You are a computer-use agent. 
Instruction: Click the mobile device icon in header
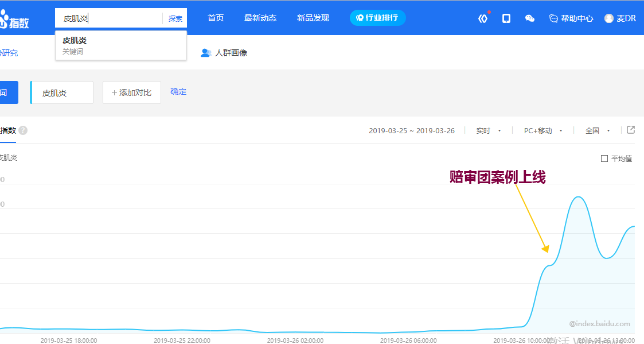click(x=506, y=18)
